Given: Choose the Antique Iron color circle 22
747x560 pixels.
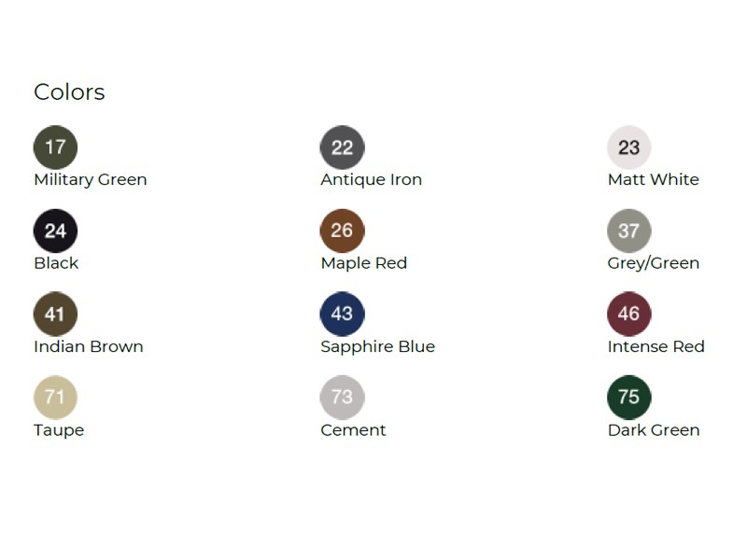Looking at the screenshot, I should coord(342,147).
